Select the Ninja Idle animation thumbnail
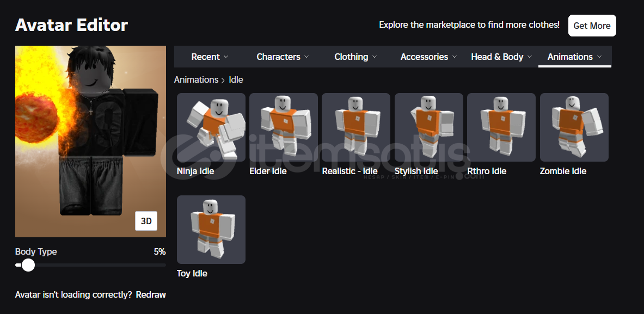 [x=211, y=127]
